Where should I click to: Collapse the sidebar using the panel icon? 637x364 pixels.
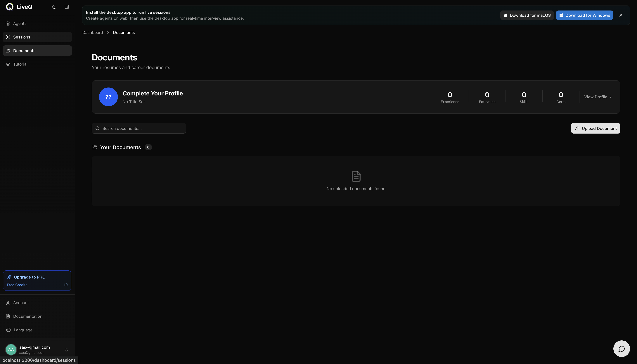coord(67,7)
